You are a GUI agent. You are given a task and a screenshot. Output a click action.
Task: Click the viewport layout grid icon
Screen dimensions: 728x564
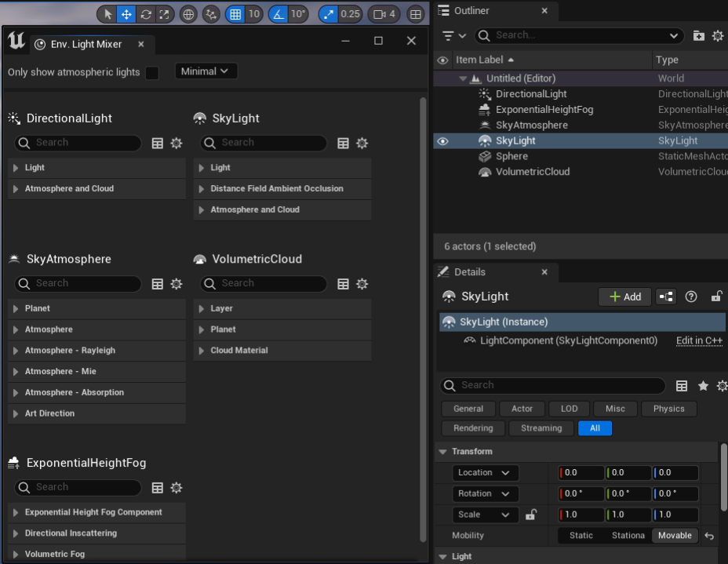tap(416, 14)
